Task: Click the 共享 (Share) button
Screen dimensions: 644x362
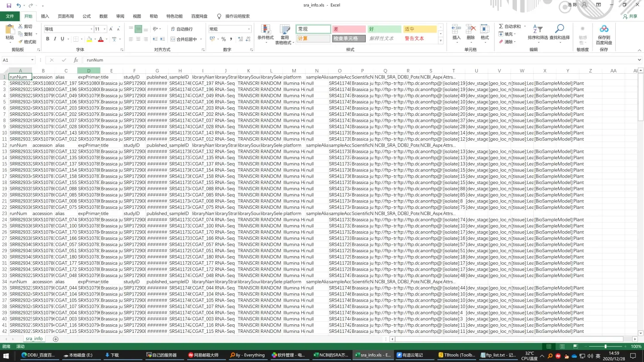Action: [x=630, y=16]
